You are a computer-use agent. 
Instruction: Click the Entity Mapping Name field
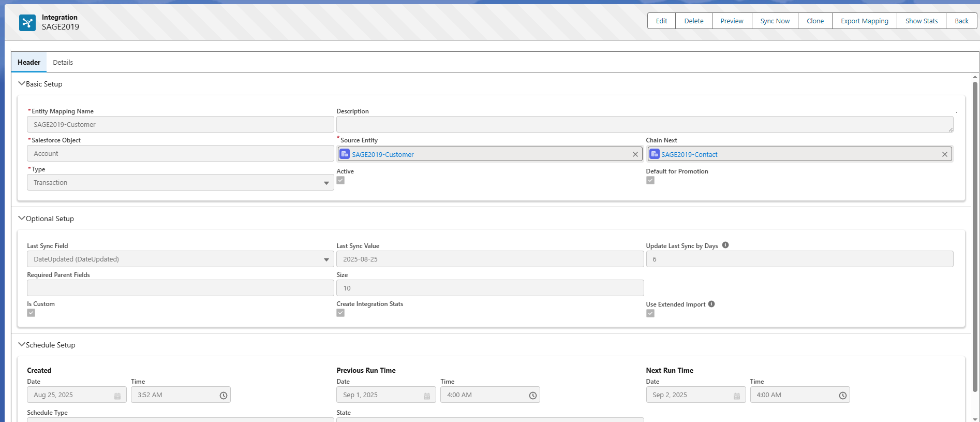click(x=180, y=124)
